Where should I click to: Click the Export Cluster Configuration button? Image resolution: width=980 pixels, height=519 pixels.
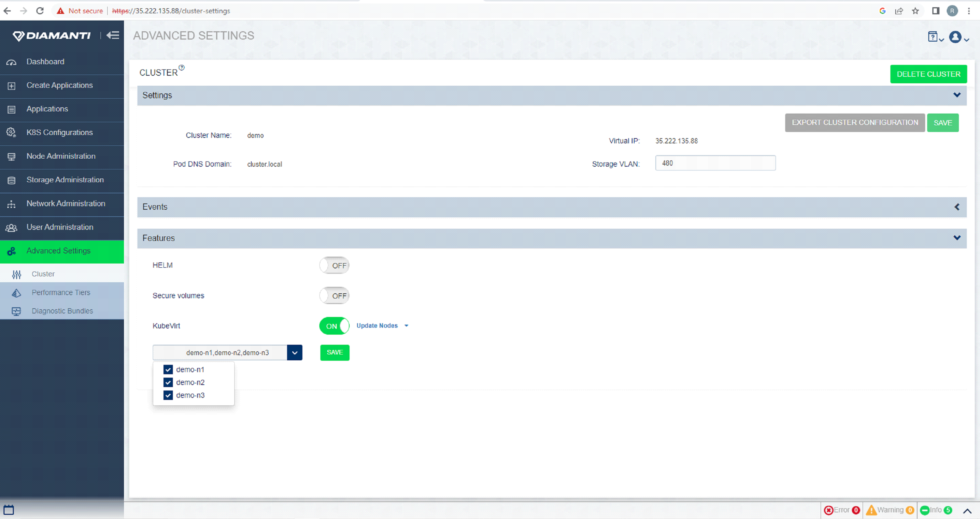(x=855, y=123)
